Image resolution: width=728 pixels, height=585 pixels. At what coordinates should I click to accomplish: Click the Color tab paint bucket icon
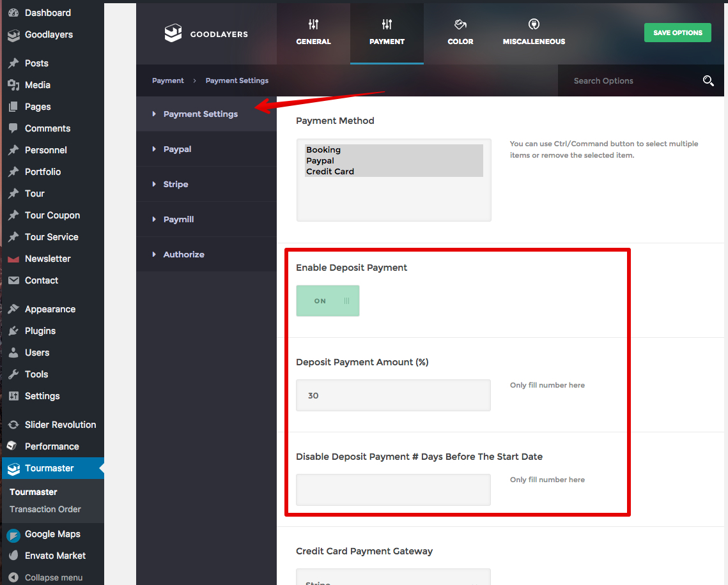pyautogui.click(x=460, y=25)
